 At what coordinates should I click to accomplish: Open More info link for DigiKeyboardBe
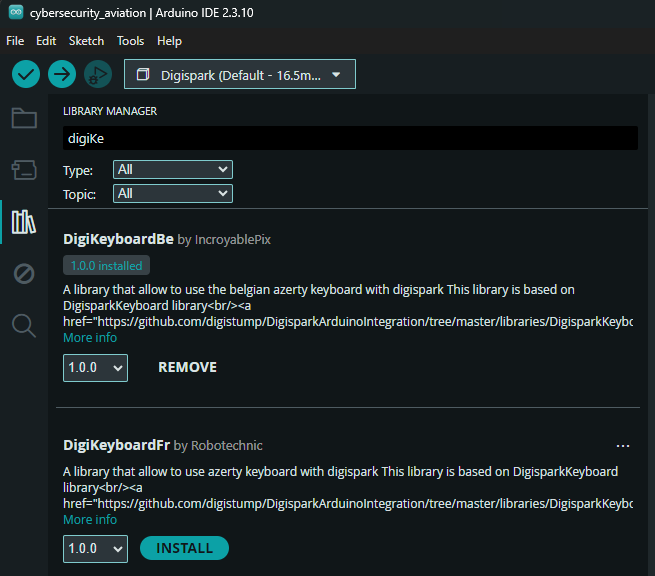point(90,337)
